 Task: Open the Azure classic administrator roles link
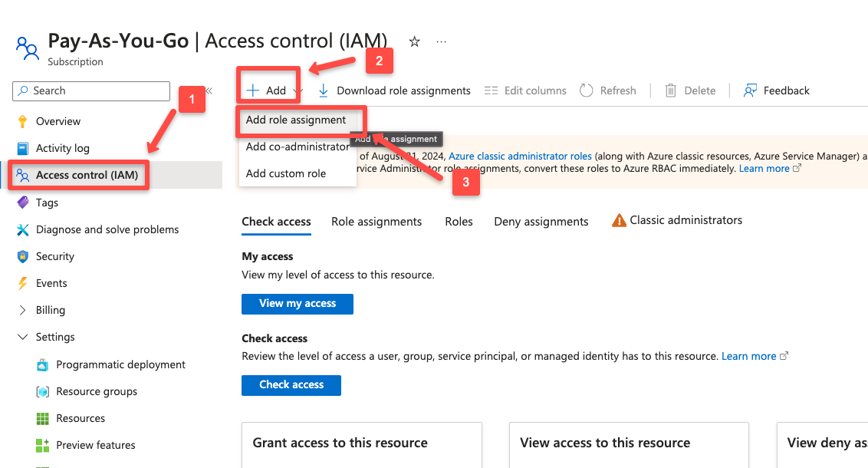click(520, 156)
